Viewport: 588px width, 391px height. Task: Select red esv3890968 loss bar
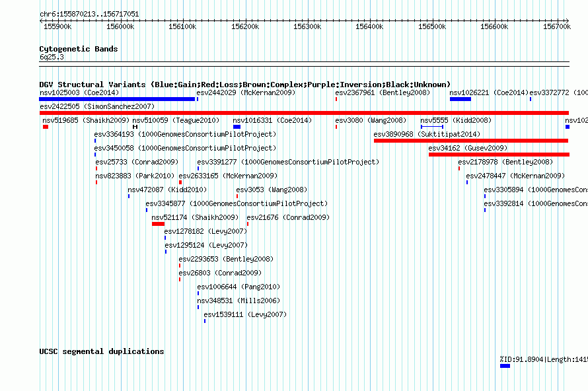(471, 141)
